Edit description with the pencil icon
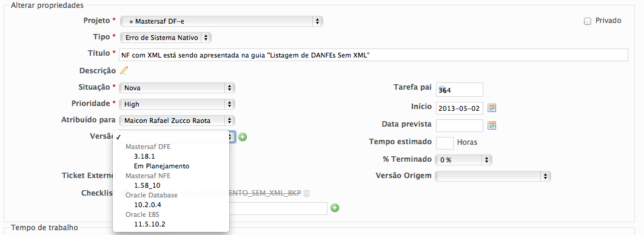Screen dimensions: 644x235 124,70
